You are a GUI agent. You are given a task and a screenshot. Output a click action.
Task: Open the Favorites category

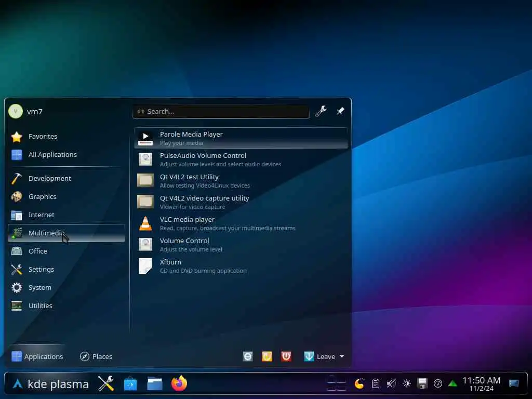tap(66, 137)
